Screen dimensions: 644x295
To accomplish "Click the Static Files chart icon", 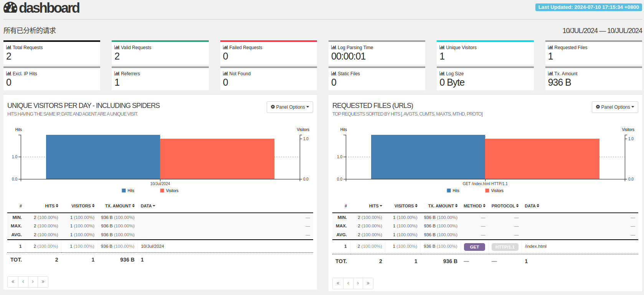I will coord(334,73).
